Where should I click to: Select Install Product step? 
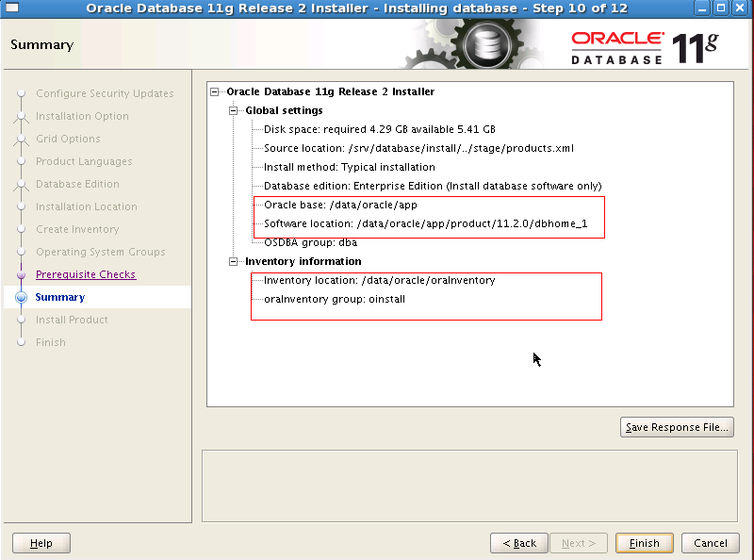click(72, 320)
